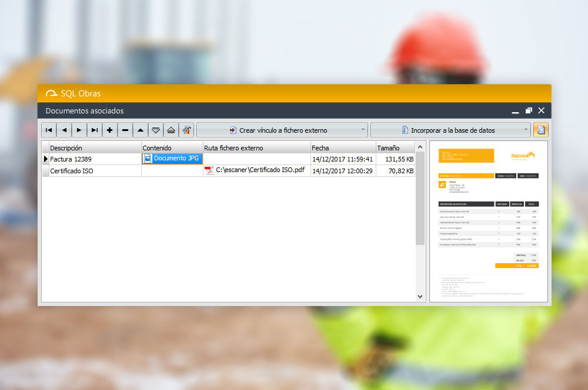
Task: Go to previous record arrow
Action: click(64, 130)
